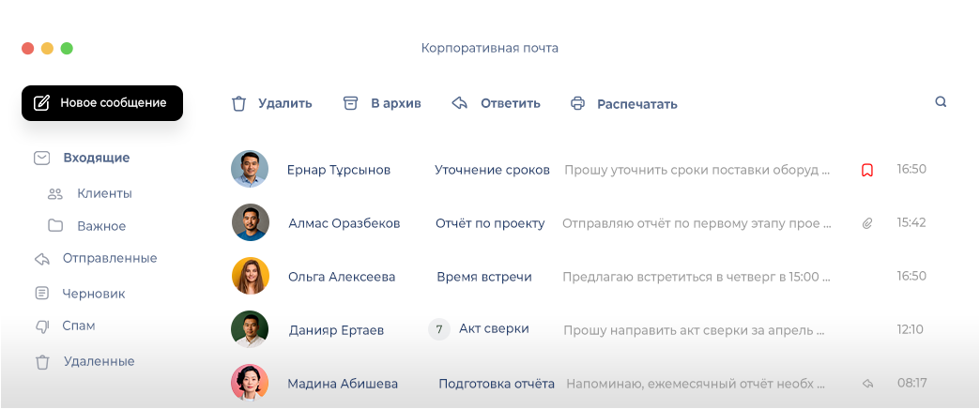Open the Черновик folder
This screenshot has width=980, height=409.
coord(93,294)
